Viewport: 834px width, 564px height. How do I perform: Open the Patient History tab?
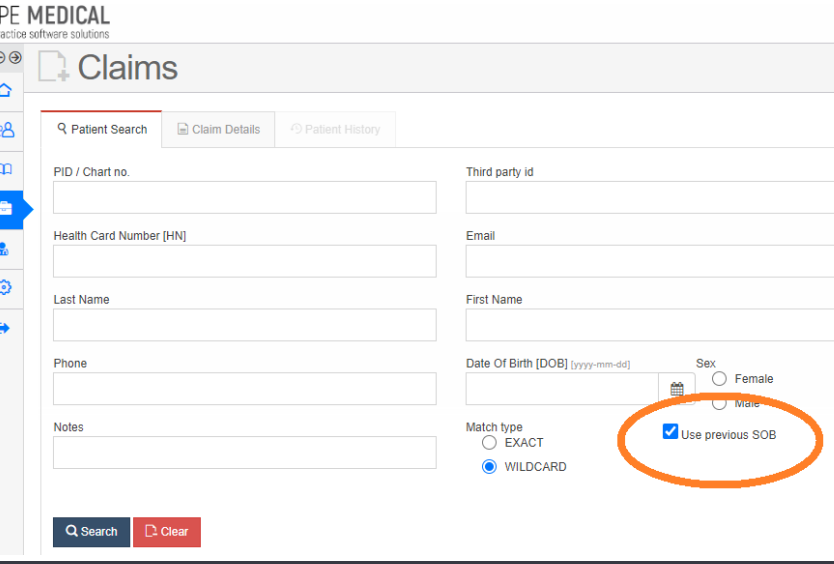pos(336,129)
